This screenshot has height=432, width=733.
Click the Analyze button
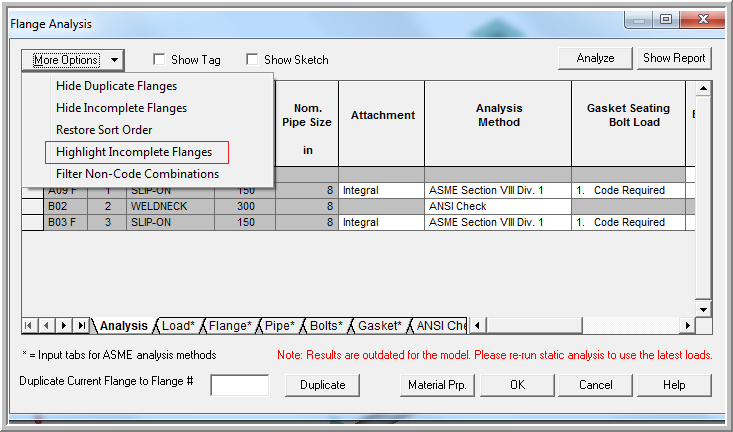(595, 58)
